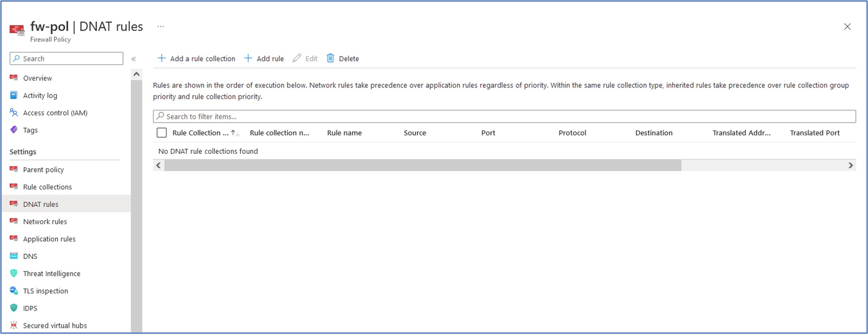Click the TLS inspection icon
868x334 pixels.
point(14,291)
